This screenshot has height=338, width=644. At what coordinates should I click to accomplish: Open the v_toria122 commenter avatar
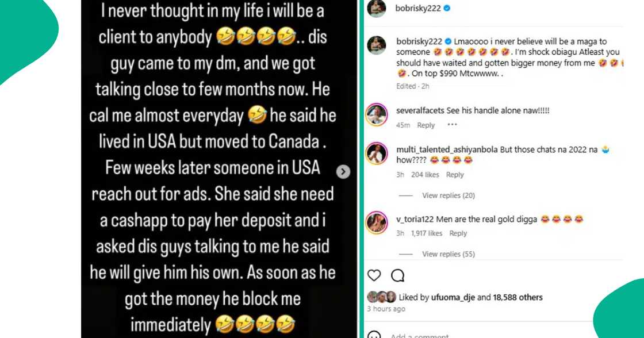(376, 223)
